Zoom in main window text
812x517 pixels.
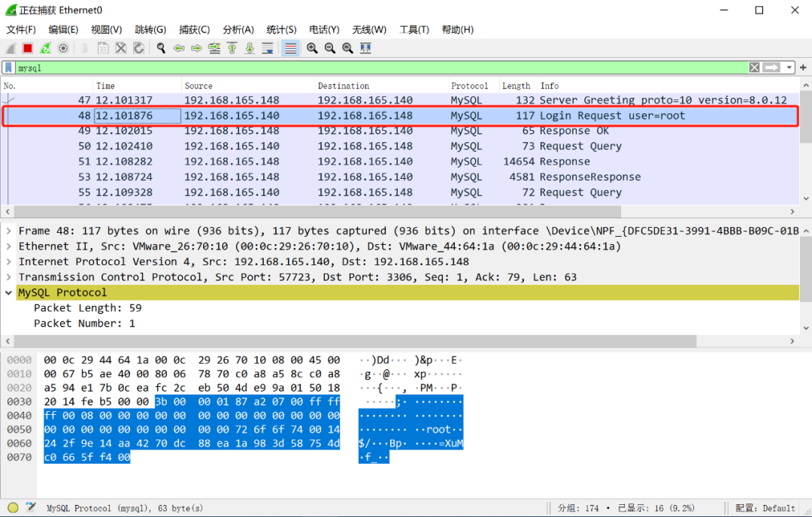point(312,48)
